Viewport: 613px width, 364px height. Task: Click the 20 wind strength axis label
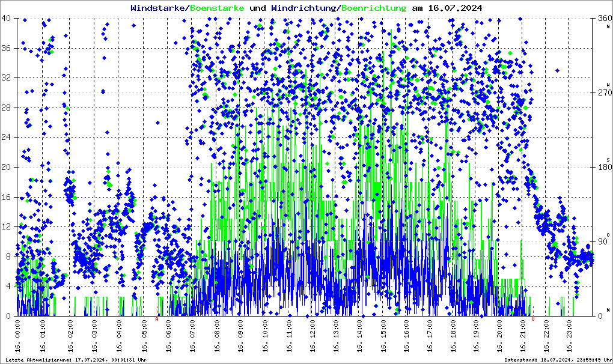tap(6, 167)
